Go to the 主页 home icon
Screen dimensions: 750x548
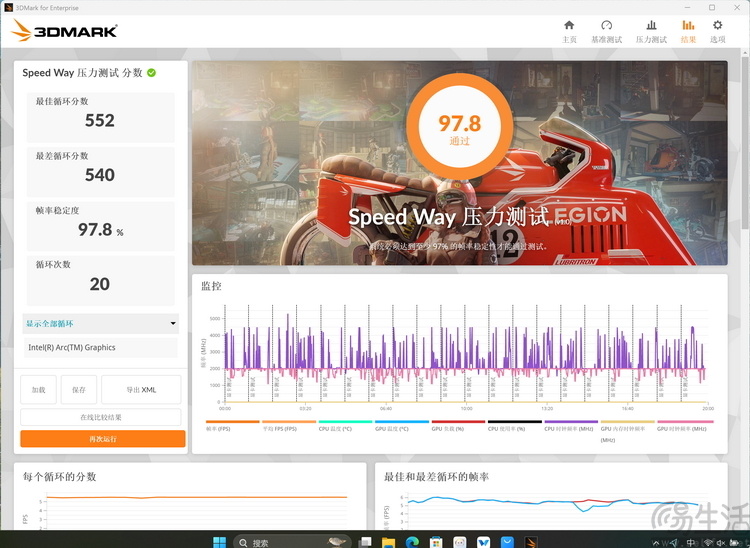(x=569, y=25)
